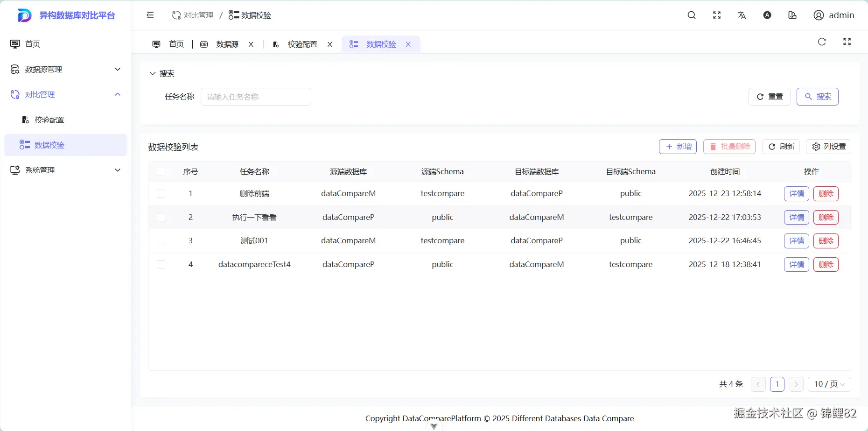Switch to the 数据源 tab

point(227,44)
